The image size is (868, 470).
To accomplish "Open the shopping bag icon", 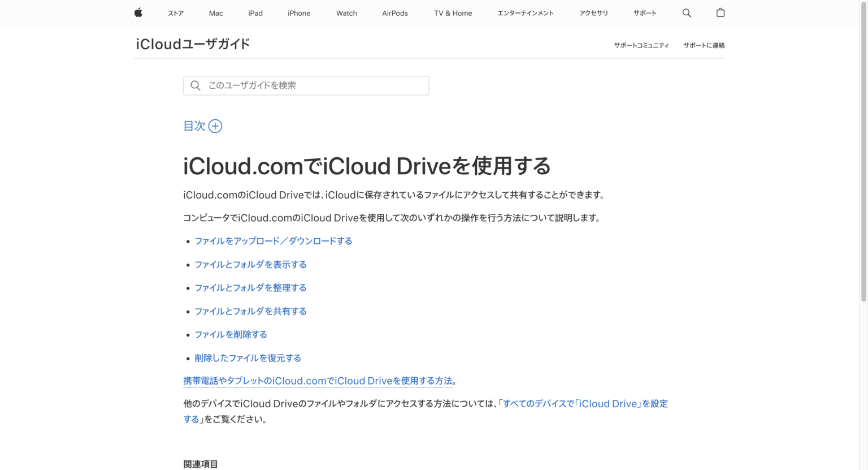I will pyautogui.click(x=720, y=12).
